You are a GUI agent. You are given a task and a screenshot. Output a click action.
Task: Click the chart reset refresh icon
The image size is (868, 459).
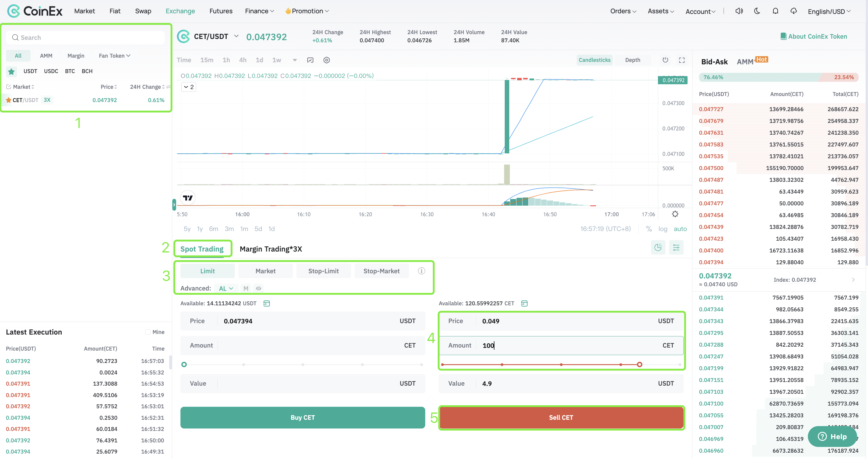pos(665,60)
